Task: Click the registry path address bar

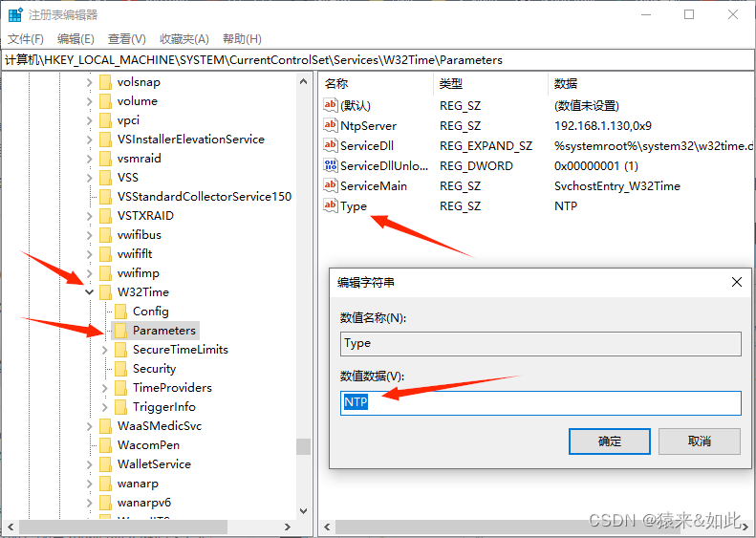Action: [x=378, y=60]
